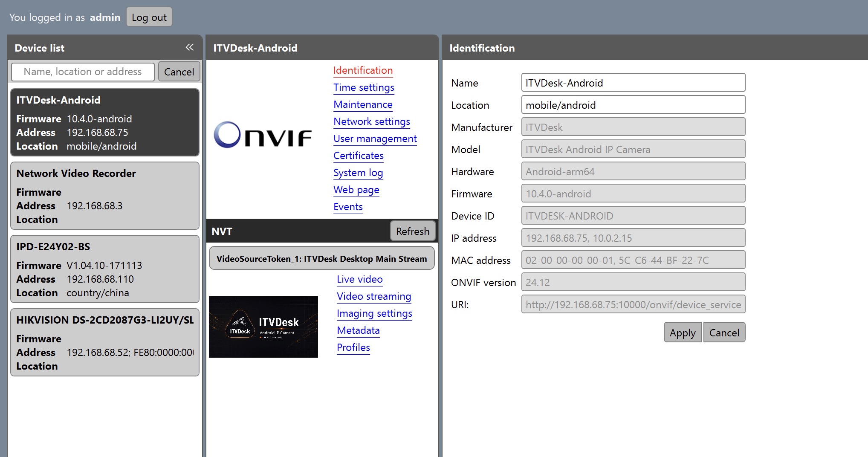Click the admin username text
This screenshot has height=457, width=868.
(105, 17)
